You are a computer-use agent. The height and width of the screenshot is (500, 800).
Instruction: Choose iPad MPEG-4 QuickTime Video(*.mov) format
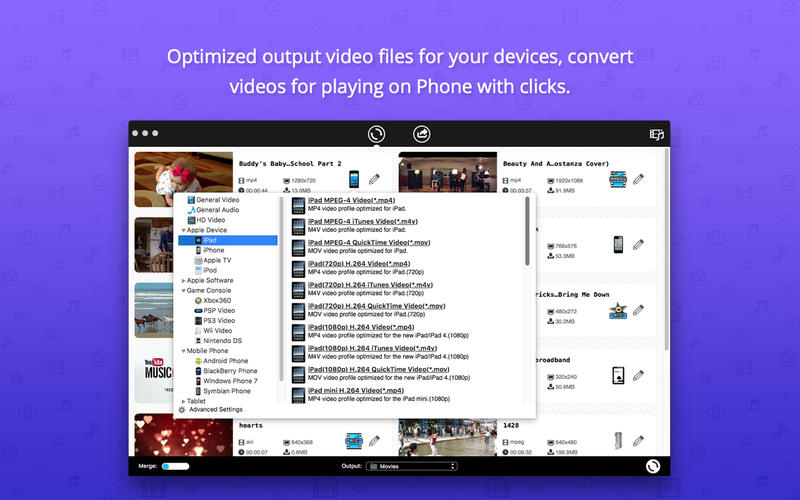pos(368,243)
